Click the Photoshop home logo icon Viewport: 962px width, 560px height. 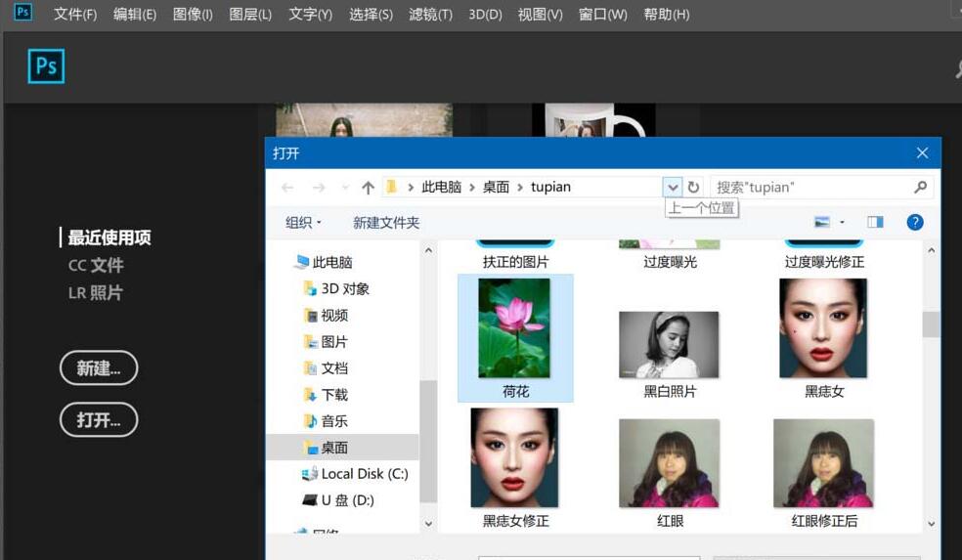(x=46, y=65)
